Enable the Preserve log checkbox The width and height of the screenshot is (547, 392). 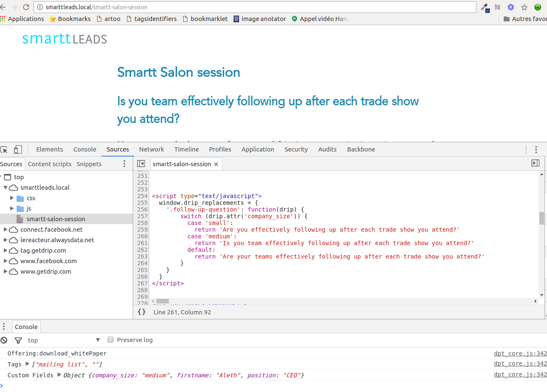pos(110,340)
